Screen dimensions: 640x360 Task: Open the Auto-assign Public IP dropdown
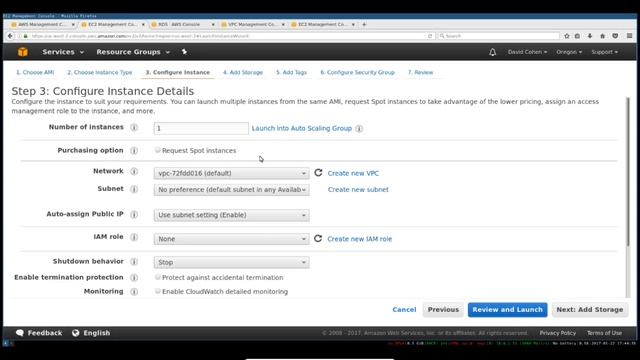click(231, 215)
